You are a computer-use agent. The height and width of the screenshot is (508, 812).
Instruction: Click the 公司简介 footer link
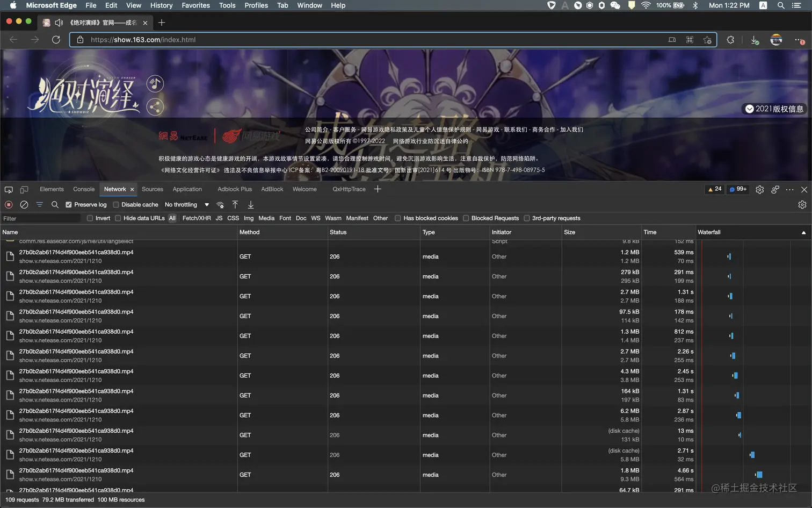316,130
